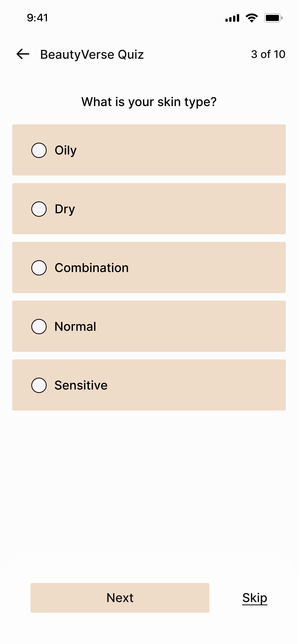Tap the BeautyVerse Quiz title
Screen dimensions: 298x644
[92, 55]
